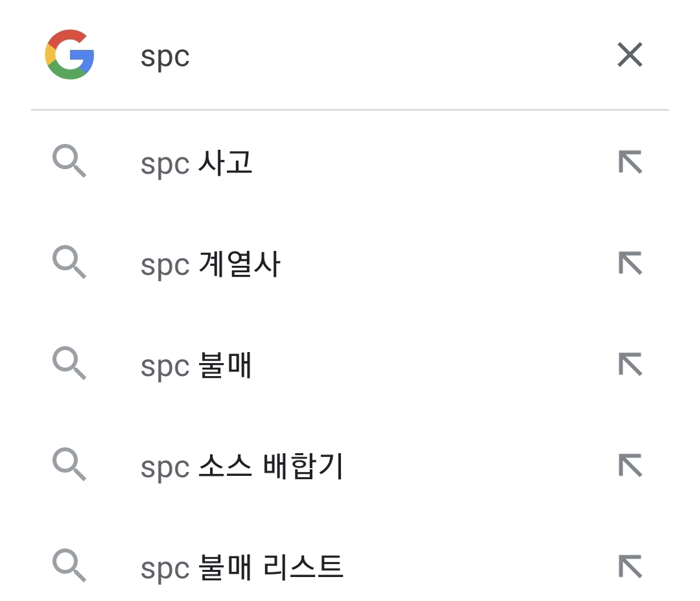
Task: Place cursor after 'spc' in search box
Action: (x=191, y=55)
